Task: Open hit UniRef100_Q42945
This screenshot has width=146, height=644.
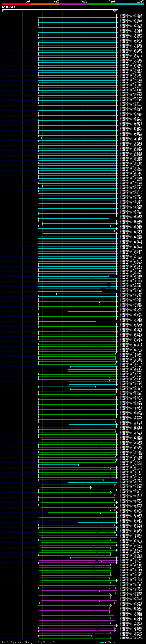Action: [x=131, y=67]
